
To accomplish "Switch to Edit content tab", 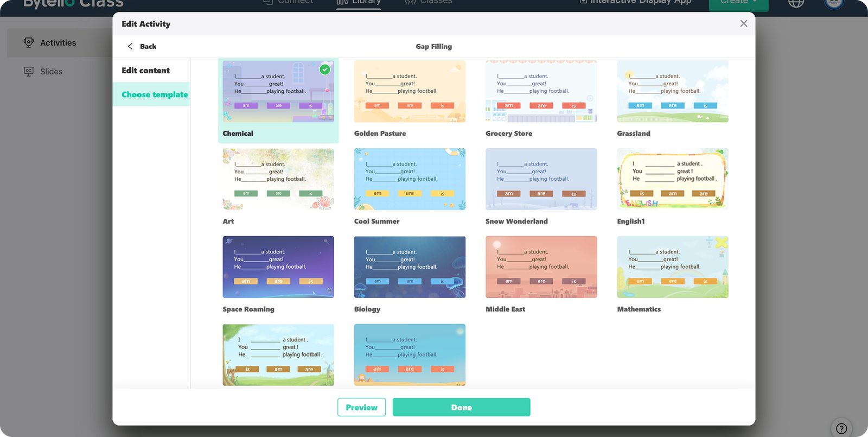I will pyautogui.click(x=145, y=71).
